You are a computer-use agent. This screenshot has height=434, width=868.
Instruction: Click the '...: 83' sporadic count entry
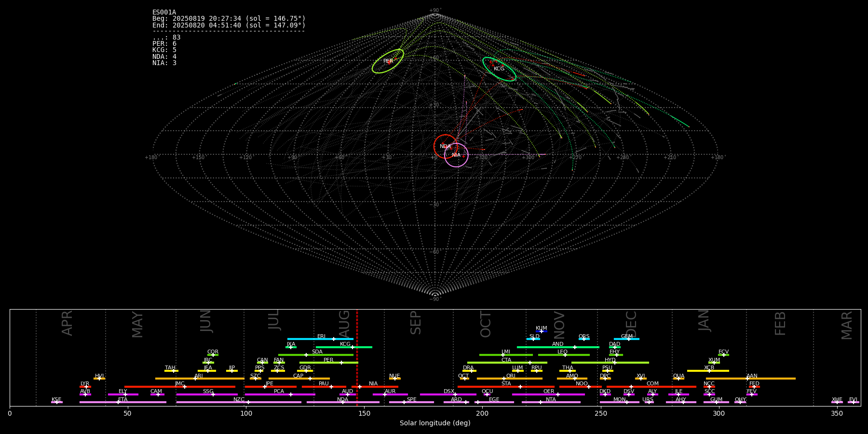point(166,38)
